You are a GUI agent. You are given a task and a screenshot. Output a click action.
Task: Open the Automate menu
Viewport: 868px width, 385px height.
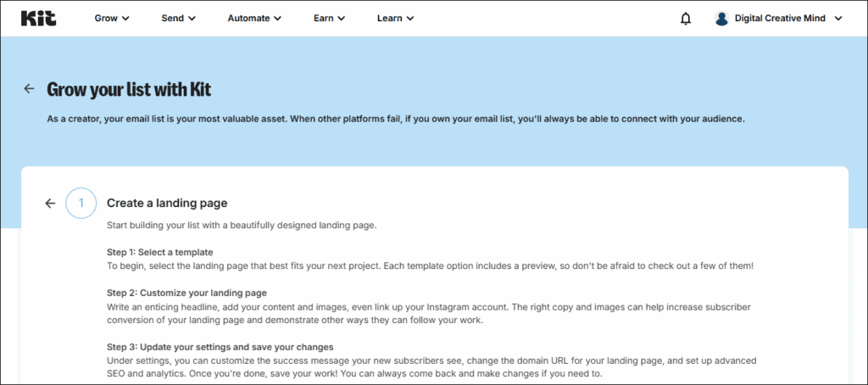[254, 19]
